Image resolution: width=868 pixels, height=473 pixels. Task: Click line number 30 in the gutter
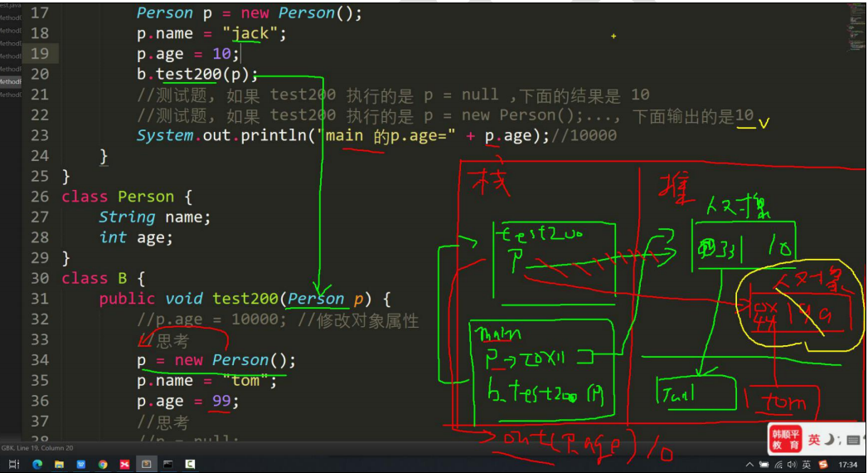(39, 278)
